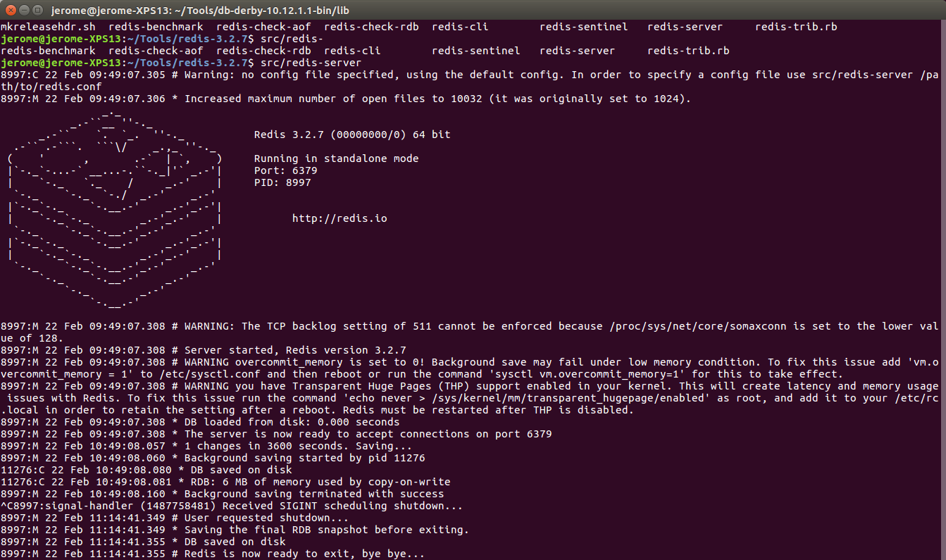Minimize the terminal window
The width and height of the screenshot is (946, 560).
point(23,11)
